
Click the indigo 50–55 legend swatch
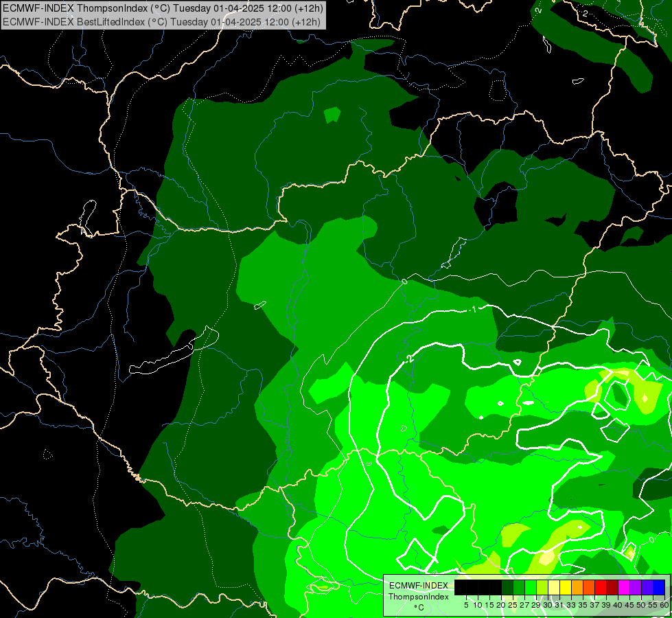click(647, 587)
